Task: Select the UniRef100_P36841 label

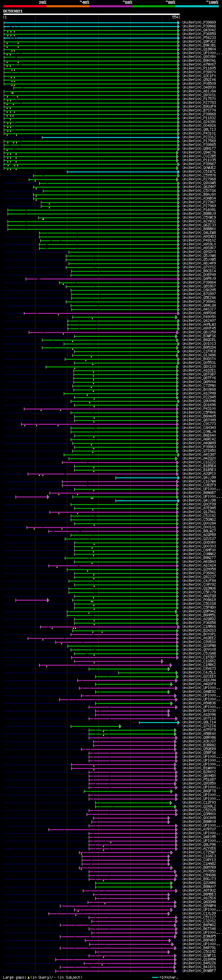Action: tap(199, 302)
